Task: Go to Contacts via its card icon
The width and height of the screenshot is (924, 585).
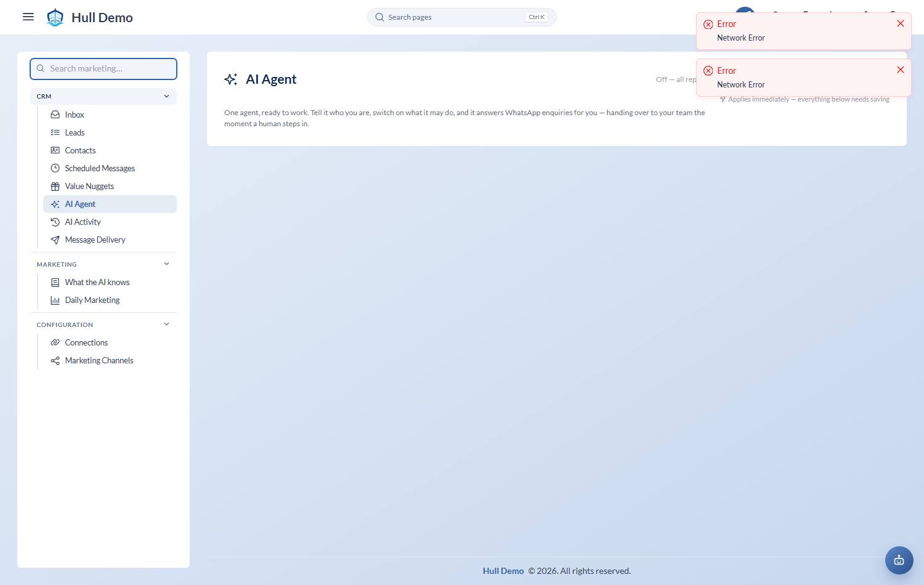Action: 55,150
